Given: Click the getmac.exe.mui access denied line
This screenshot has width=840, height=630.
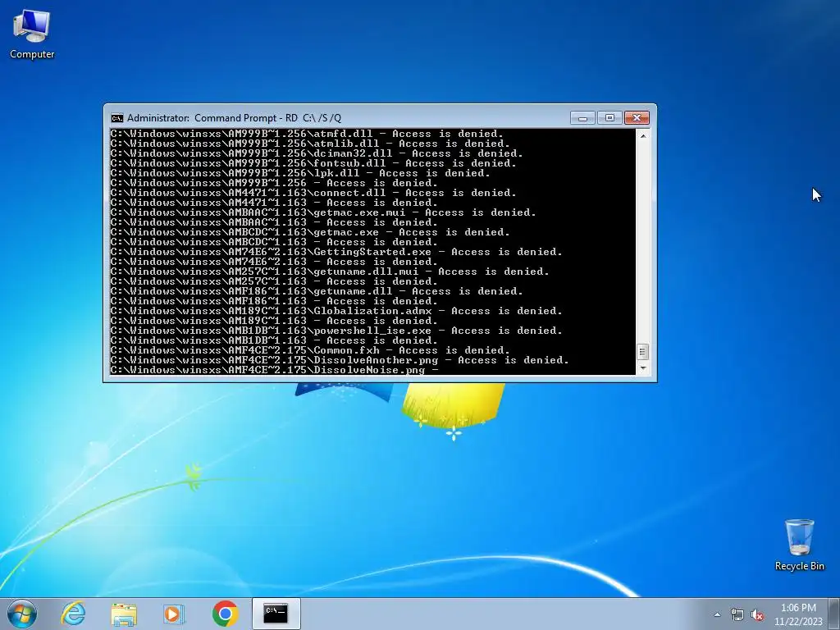Looking at the screenshot, I should [323, 212].
